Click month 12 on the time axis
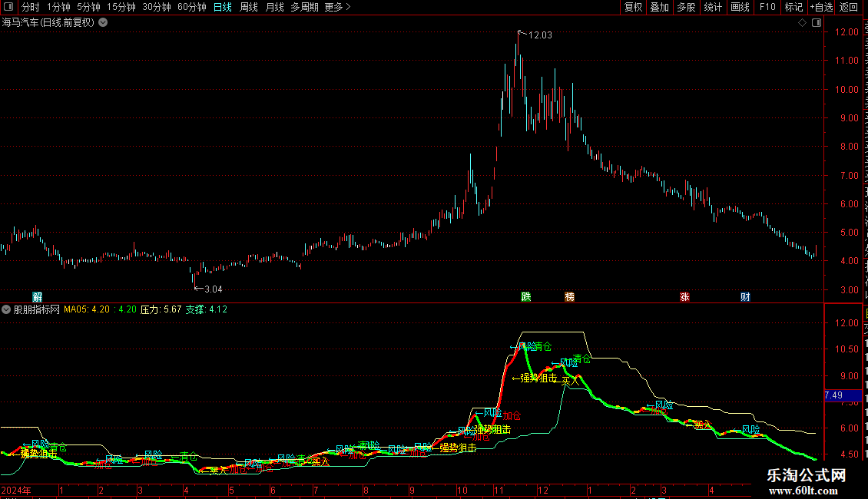Viewport: 868px width, 499px height. [x=542, y=491]
